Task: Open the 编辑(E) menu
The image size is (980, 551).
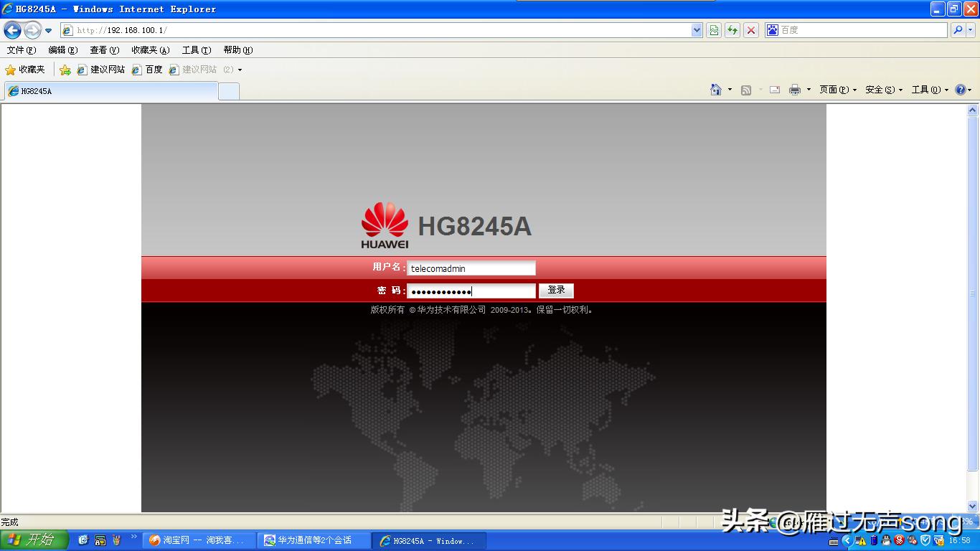Action: click(x=63, y=50)
